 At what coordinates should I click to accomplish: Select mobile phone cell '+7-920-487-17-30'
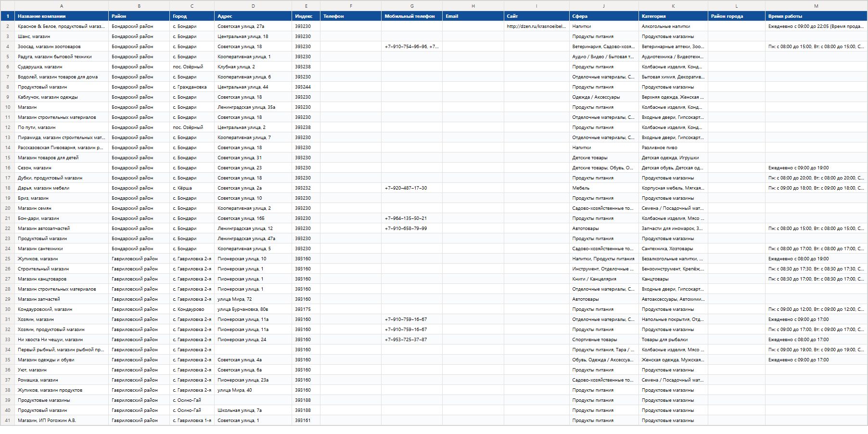point(412,188)
